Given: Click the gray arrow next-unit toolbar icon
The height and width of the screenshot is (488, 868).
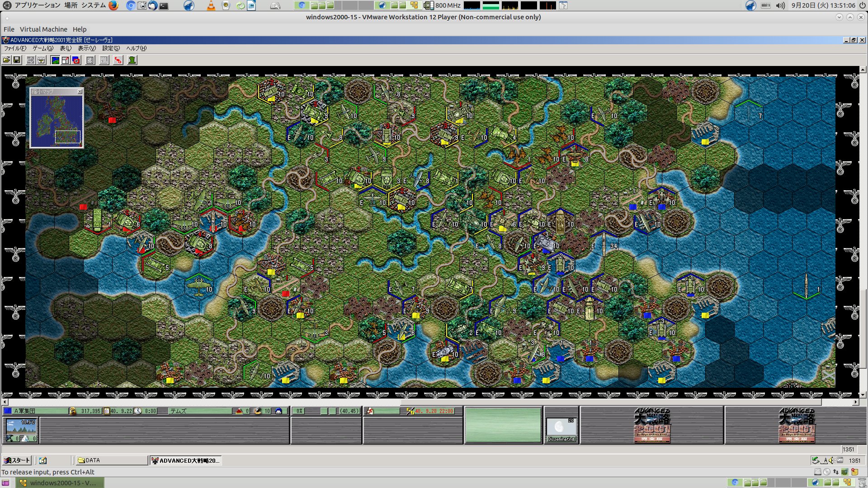Looking at the screenshot, I should point(30,60).
